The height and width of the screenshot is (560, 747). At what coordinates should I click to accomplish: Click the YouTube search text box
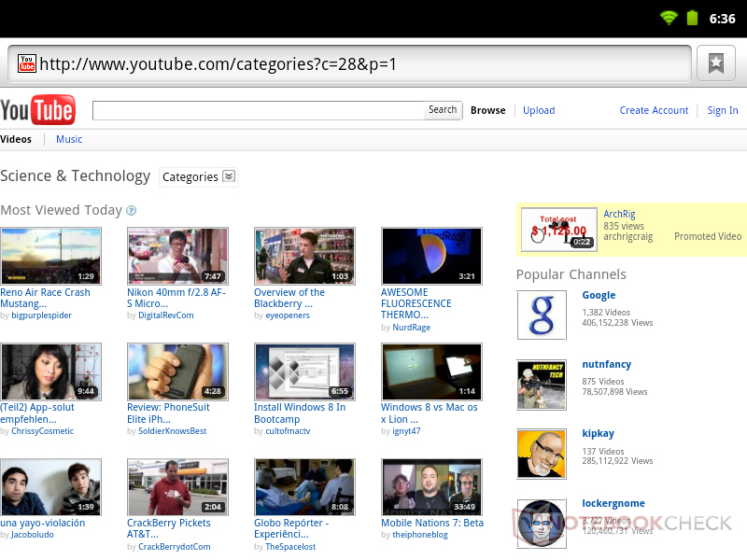[259, 110]
